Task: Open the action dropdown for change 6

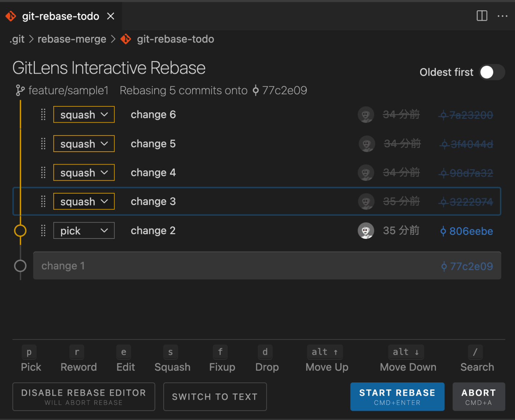Action: point(84,114)
